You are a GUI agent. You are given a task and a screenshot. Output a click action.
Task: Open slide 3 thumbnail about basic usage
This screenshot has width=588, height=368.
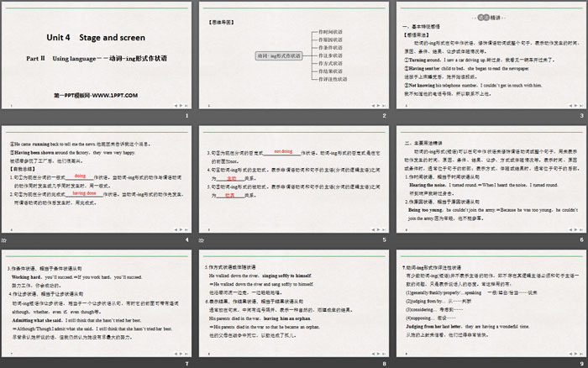489,55
